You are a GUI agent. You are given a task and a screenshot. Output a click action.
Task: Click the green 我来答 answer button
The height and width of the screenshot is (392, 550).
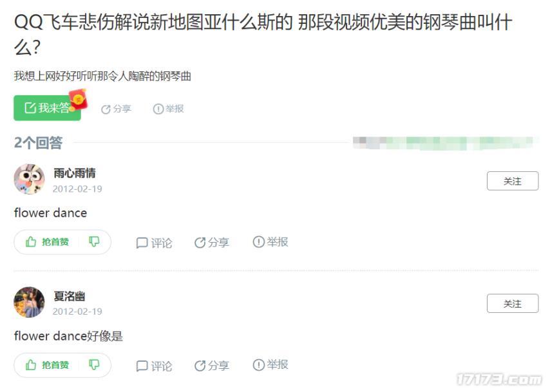pos(47,107)
